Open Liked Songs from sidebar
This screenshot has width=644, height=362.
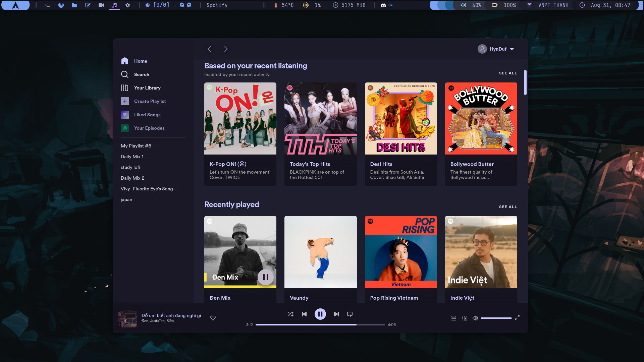click(x=147, y=115)
